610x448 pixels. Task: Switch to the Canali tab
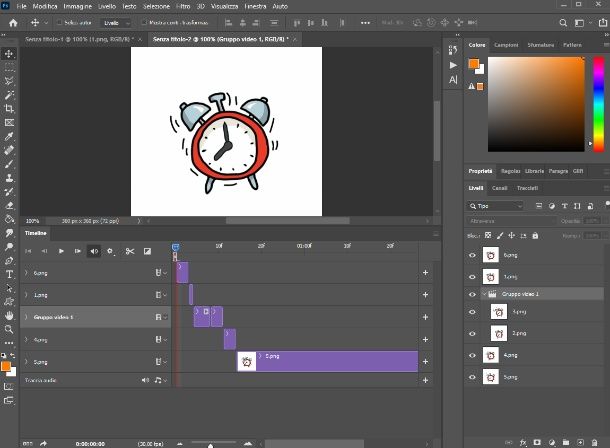click(x=499, y=188)
